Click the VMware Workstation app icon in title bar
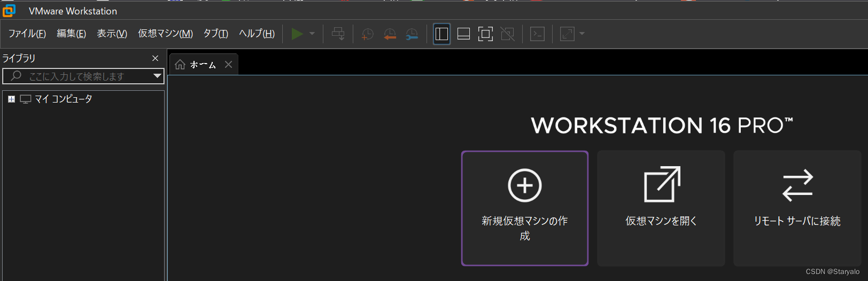868x281 pixels. [9, 11]
